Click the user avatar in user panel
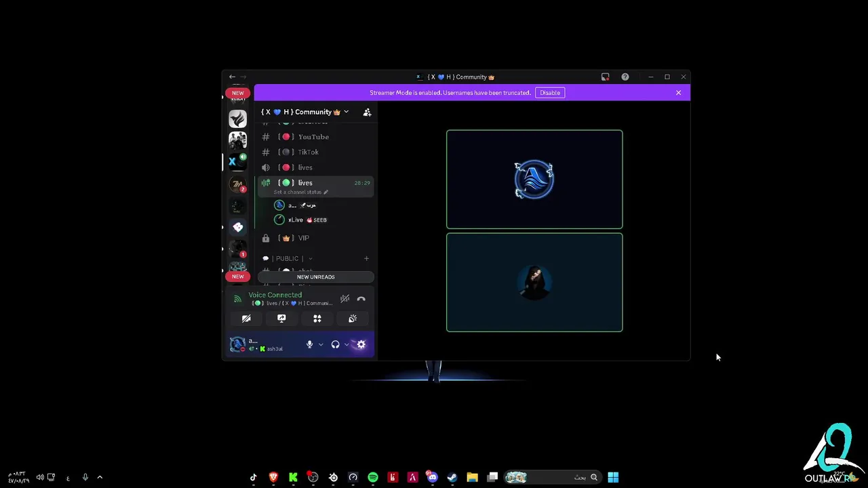868x488 pixels. [237, 344]
